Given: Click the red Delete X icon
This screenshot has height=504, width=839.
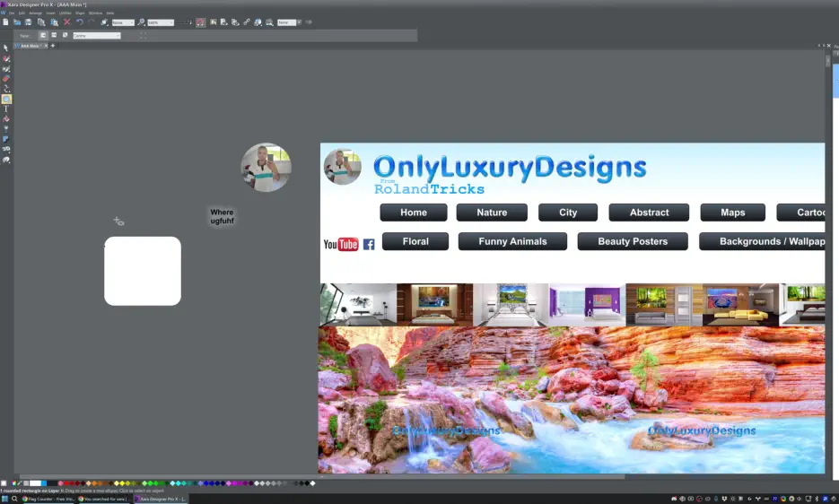Looking at the screenshot, I should 66,22.
